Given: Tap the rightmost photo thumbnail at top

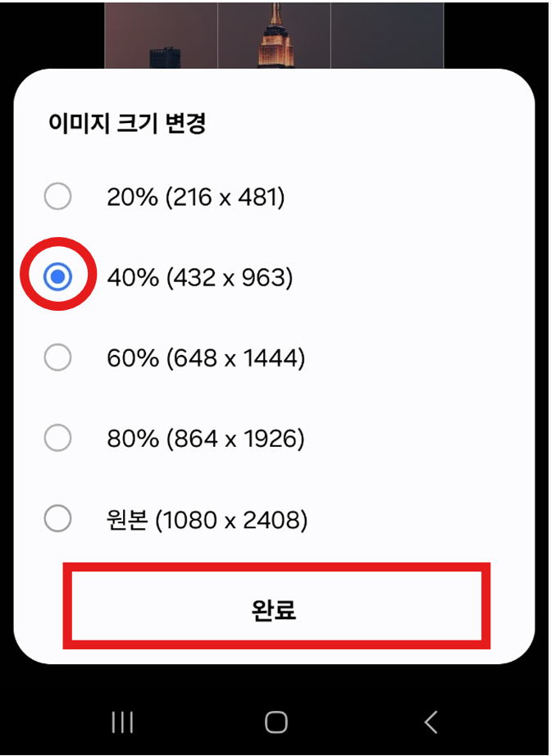Looking at the screenshot, I should tap(389, 33).
